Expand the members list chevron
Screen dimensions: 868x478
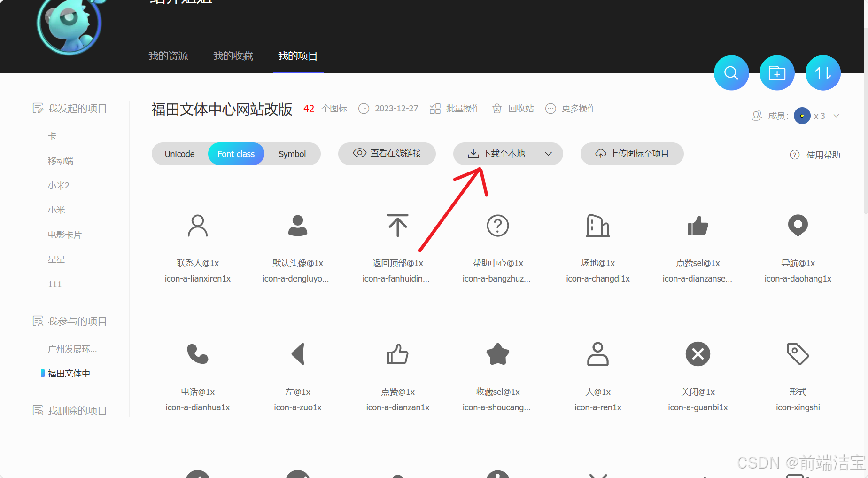point(837,116)
